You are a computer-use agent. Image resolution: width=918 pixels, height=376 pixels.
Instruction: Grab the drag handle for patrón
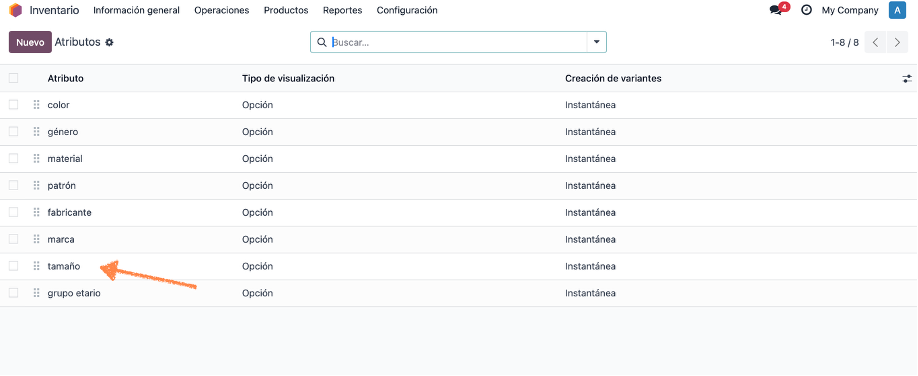coord(36,186)
